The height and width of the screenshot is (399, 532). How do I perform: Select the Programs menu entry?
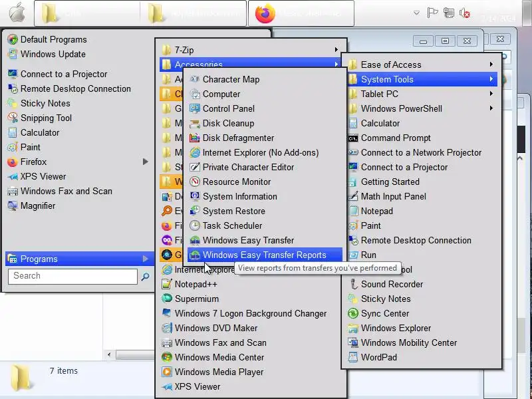click(80, 259)
